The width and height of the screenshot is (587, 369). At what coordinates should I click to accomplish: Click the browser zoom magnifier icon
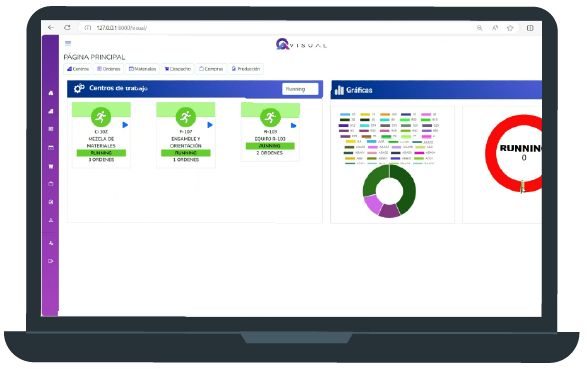(x=479, y=28)
